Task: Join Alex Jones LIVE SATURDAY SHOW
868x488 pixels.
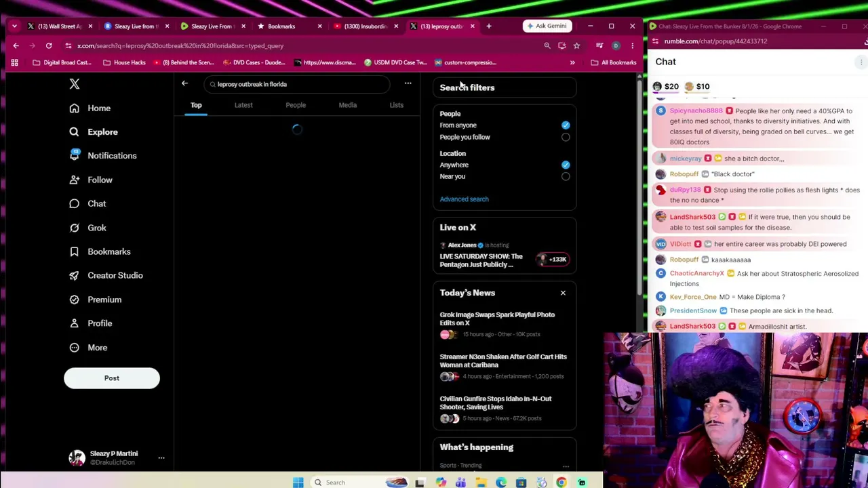Action: pyautogui.click(x=505, y=256)
